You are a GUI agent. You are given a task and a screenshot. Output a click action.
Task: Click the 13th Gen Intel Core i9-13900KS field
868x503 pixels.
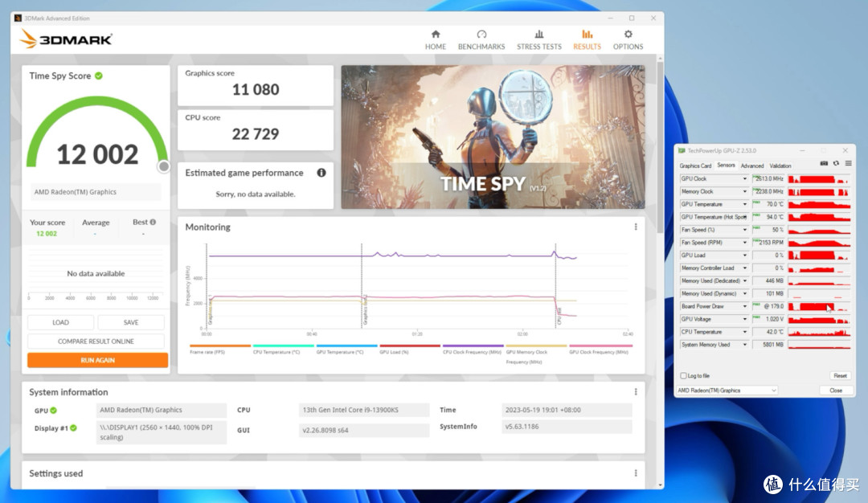[x=364, y=410]
